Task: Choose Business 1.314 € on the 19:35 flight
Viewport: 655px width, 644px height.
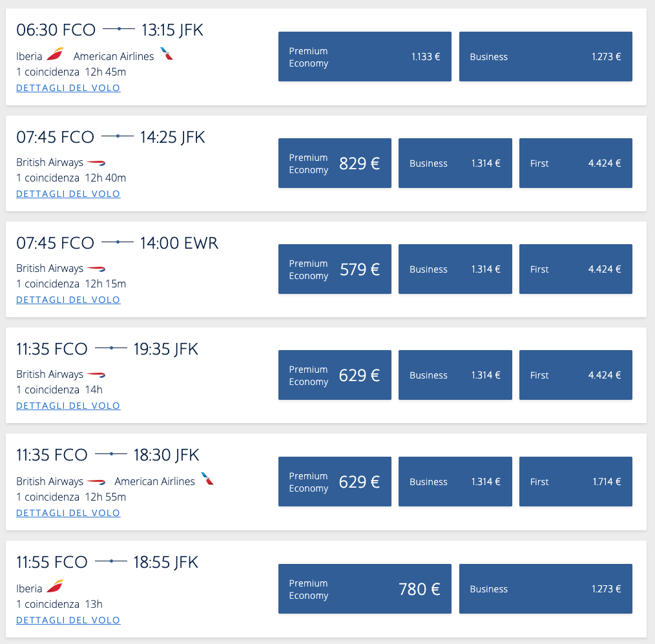Action: point(455,375)
